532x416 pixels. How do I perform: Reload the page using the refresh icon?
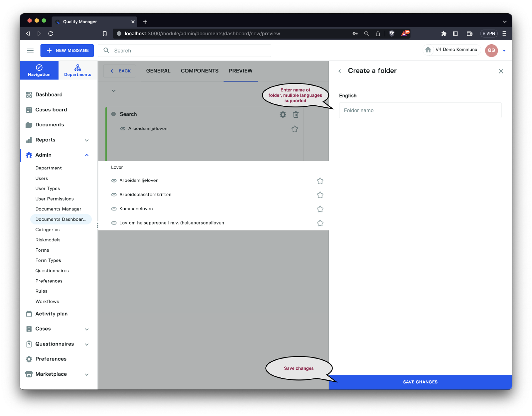(x=51, y=33)
